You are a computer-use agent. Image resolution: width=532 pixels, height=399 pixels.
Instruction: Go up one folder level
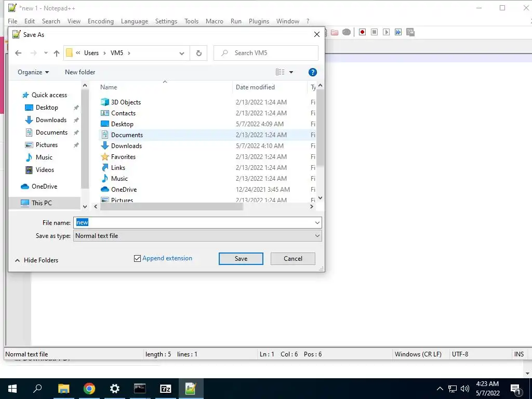[x=57, y=54]
